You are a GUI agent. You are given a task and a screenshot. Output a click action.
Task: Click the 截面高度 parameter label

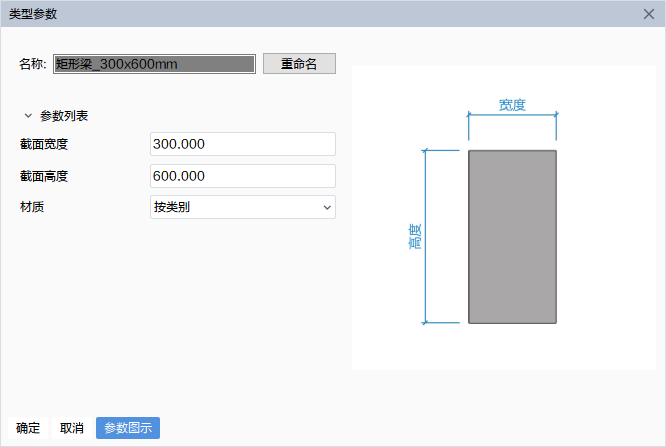(x=44, y=176)
